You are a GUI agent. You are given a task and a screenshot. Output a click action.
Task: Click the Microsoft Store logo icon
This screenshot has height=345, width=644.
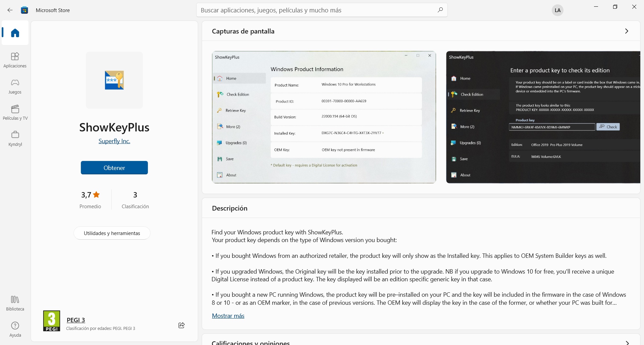pos(24,10)
